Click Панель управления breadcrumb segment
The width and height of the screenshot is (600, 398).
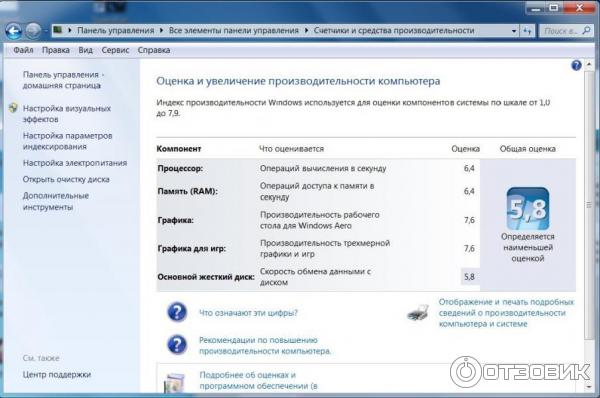(x=116, y=30)
